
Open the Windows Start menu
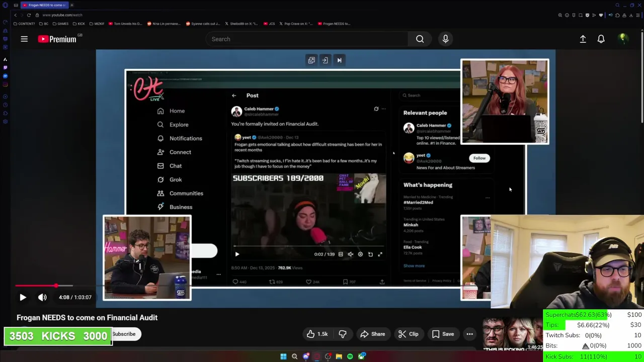tap(283, 356)
